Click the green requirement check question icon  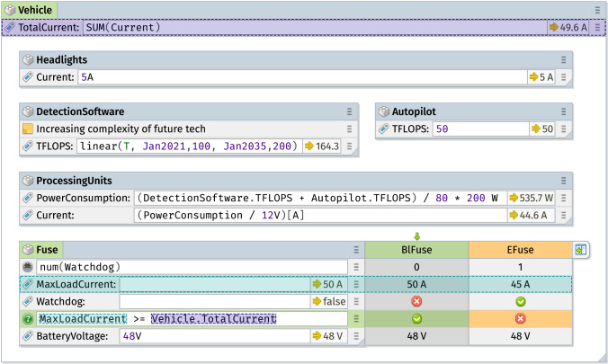point(28,319)
